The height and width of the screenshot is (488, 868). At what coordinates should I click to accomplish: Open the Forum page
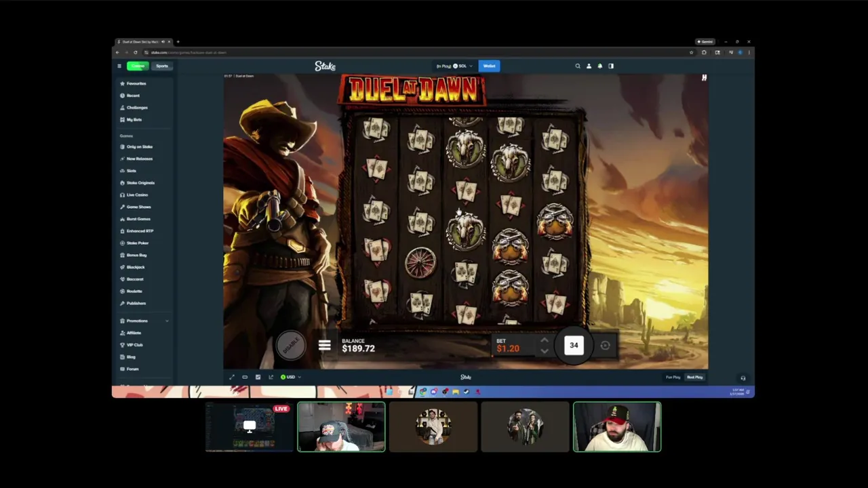coord(129,369)
